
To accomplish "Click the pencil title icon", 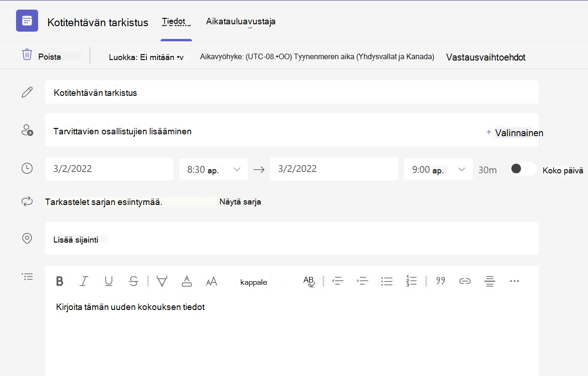I will coord(27,92).
